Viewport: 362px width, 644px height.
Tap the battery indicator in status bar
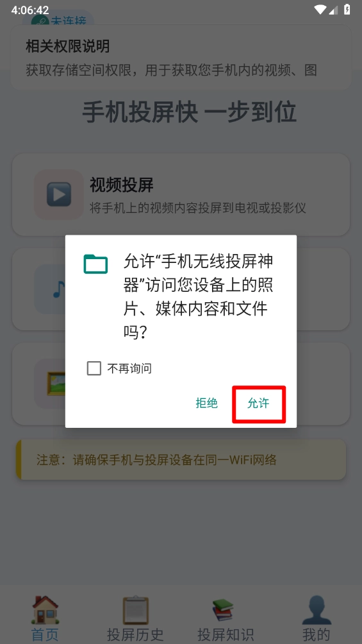point(347,10)
